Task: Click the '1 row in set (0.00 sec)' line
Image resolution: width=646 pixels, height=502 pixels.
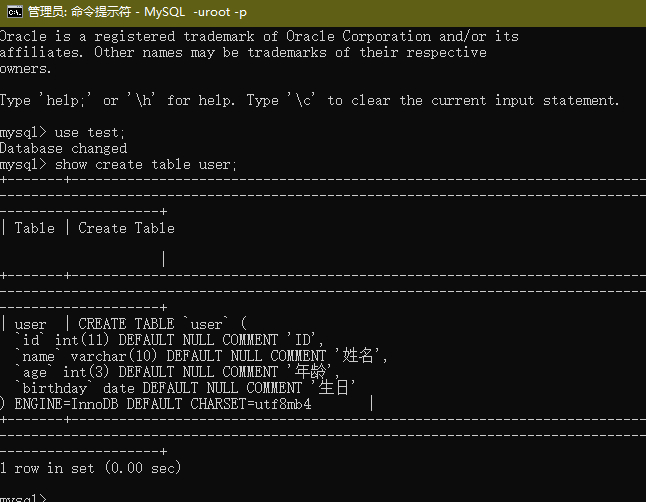Action: point(90,468)
